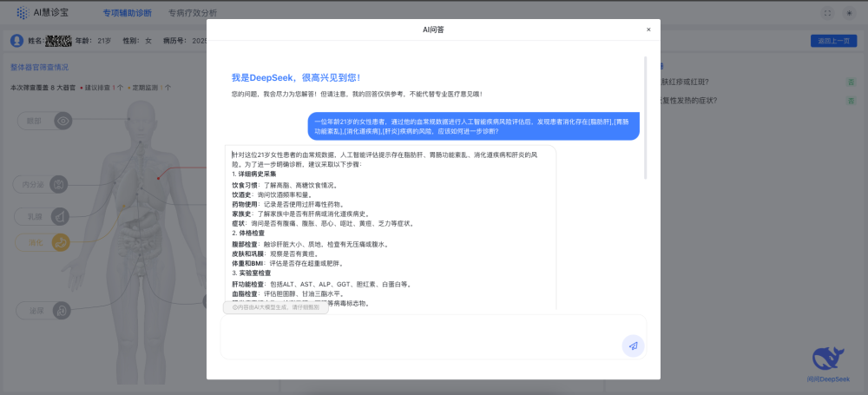This screenshot has height=395, width=868.
Task: Click the 2. 体格检查 heading
Action: 248,234
